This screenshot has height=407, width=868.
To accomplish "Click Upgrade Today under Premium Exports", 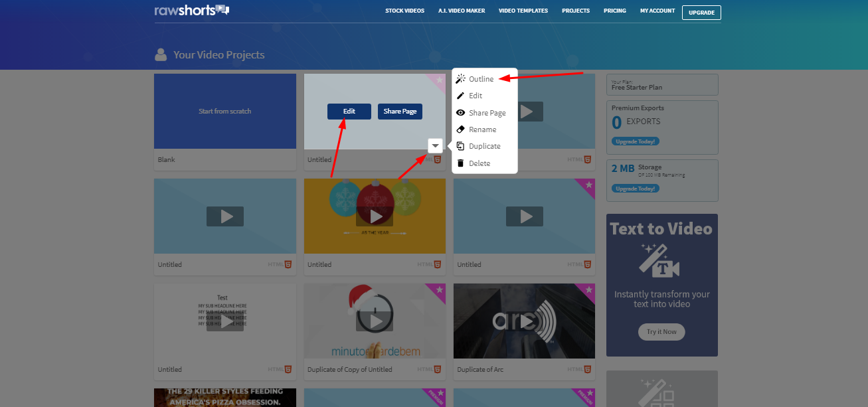I will 635,141.
